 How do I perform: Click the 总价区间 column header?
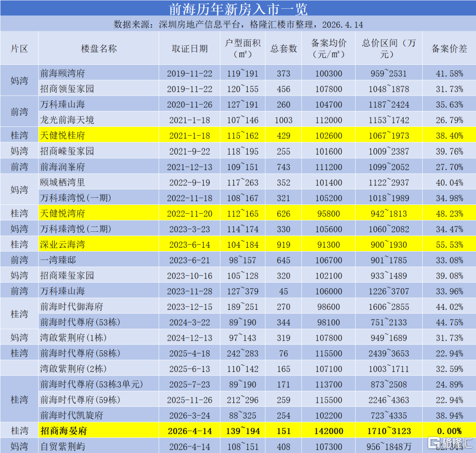click(x=389, y=48)
